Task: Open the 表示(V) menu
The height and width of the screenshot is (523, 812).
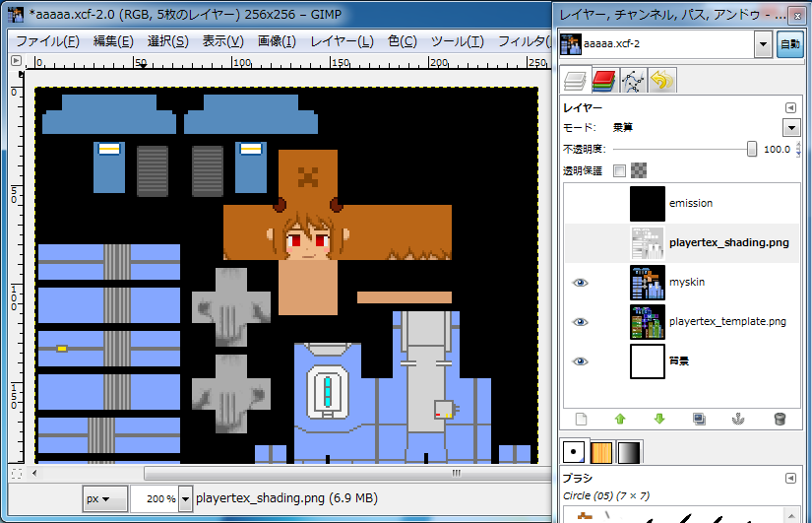Action: (222, 41)
